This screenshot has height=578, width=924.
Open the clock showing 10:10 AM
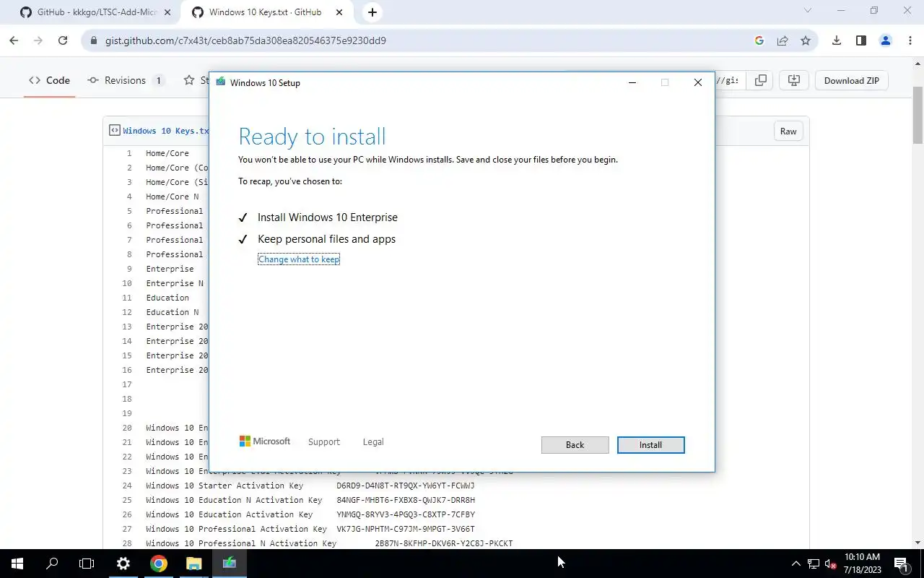pos(863,564)
